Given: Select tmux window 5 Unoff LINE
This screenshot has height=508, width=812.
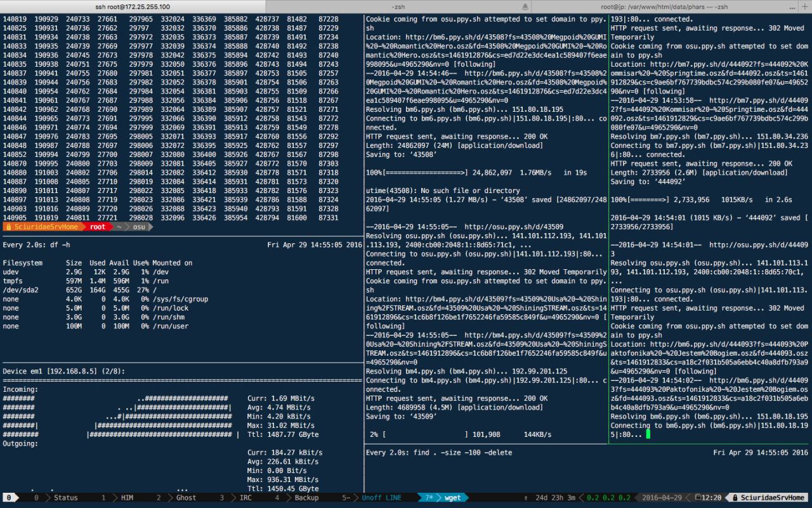Looking at the screenshot, I should pos(372,498).
